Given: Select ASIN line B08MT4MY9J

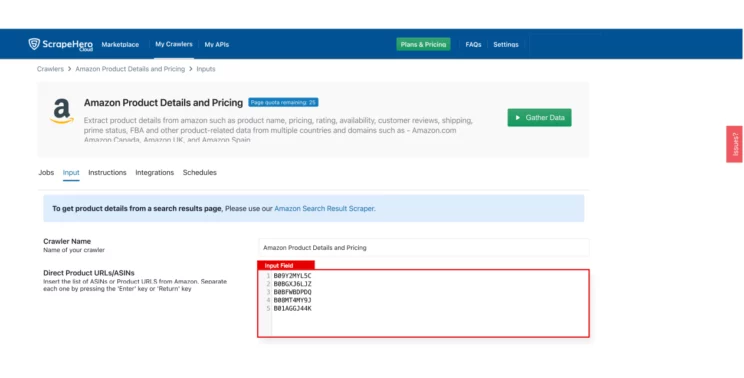Looking at the screenshot, I should coord(293,300).
